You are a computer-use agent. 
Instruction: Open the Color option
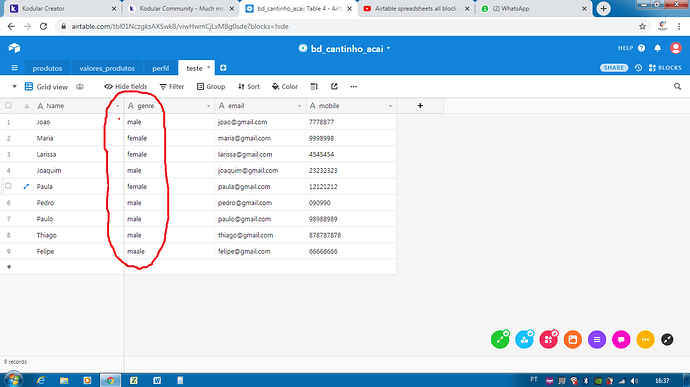pyautogui.click(x=285, y=87)
